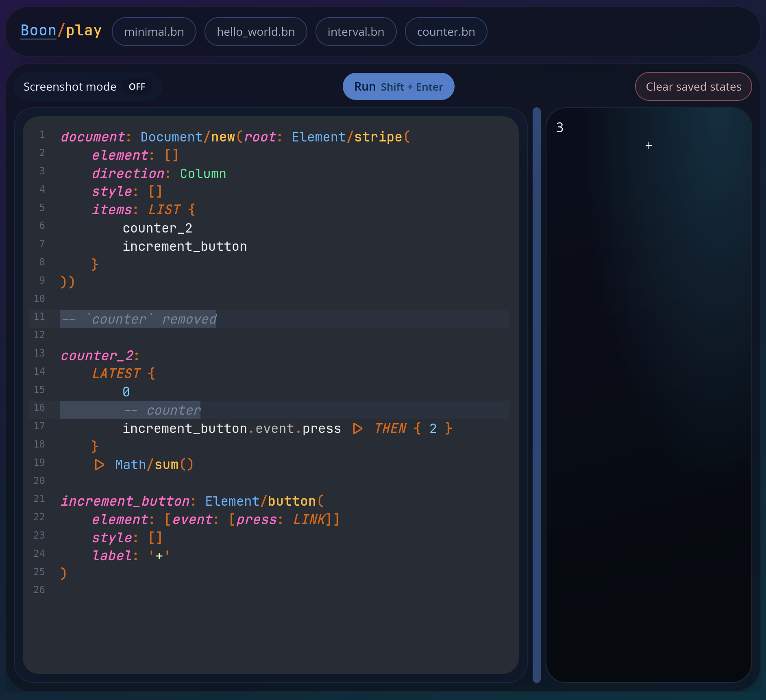
Task: Open the minimal.bn example
Action: click(154, 32)
